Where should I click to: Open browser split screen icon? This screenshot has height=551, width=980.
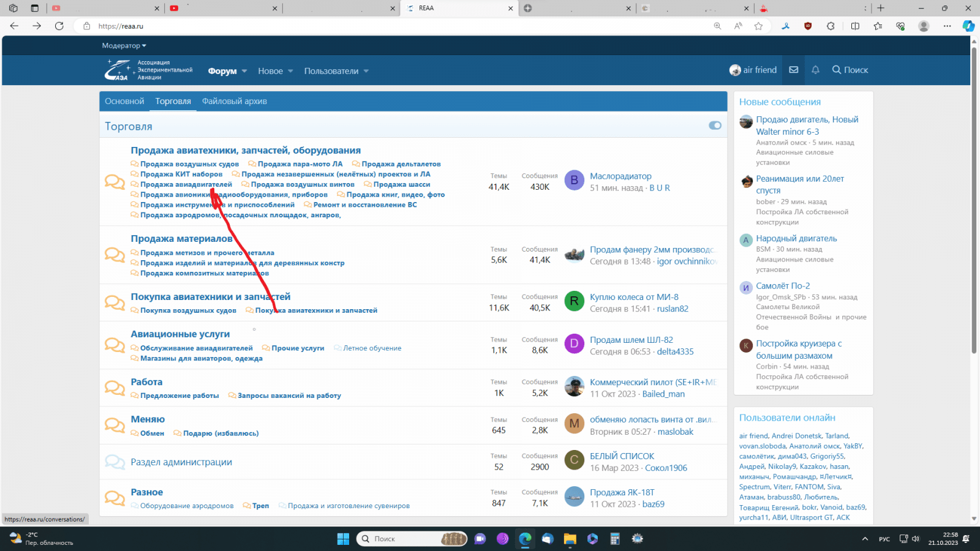click(x=855, y=26)
